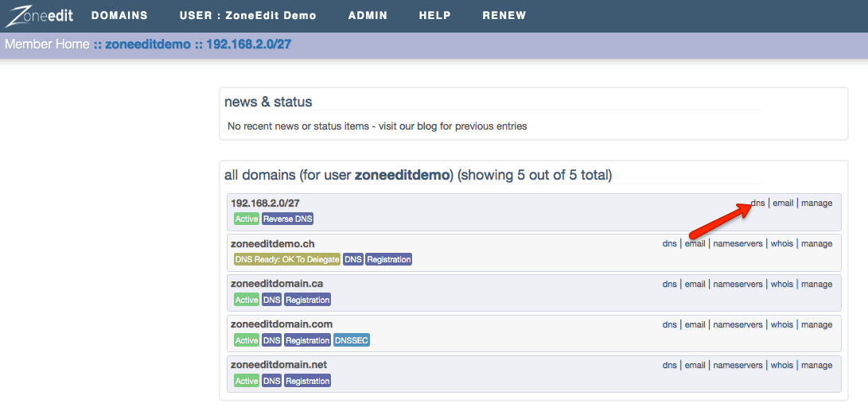Click zoneeditdemo breadcrumb link
Image resolution: width=868 pixels, height=411 pixels.
coord(148,45)
